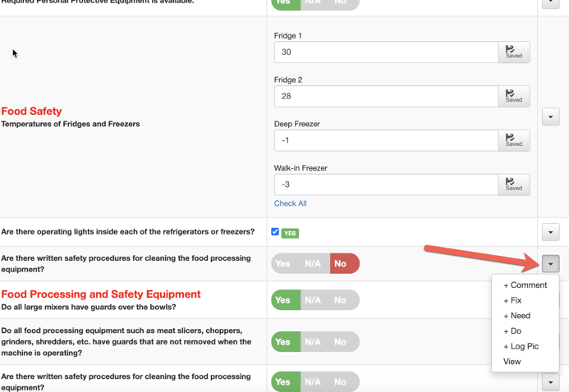Choose N/A for large mixers guards question
Image resolution: width=569 pixels, height=392 pixels.
(313, 300)
